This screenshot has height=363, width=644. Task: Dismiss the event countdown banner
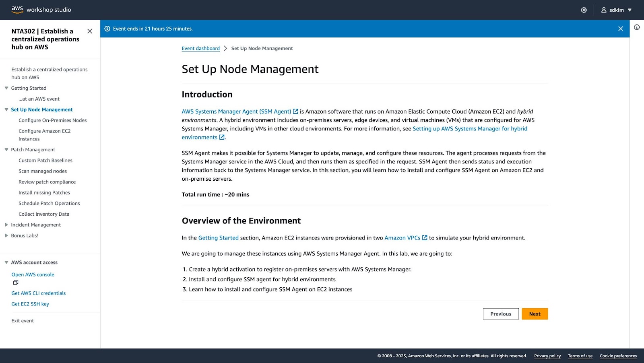point(621,29)
